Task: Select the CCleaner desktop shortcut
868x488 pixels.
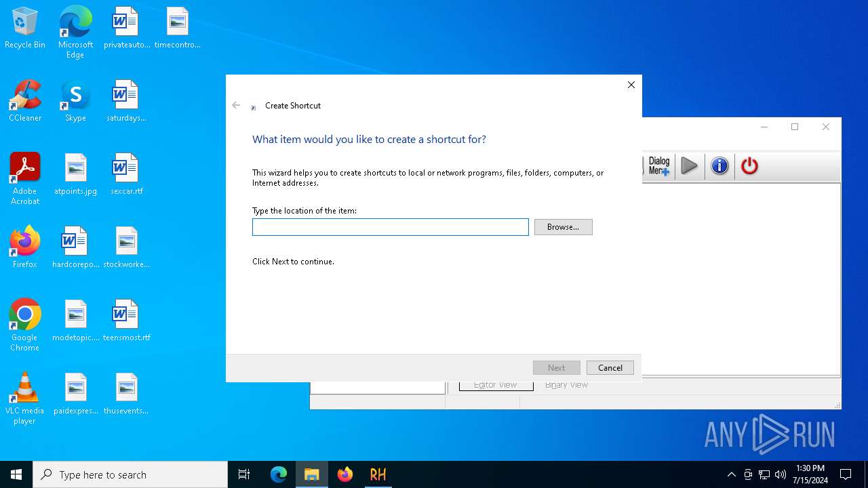Action: [x=25, y=101]
